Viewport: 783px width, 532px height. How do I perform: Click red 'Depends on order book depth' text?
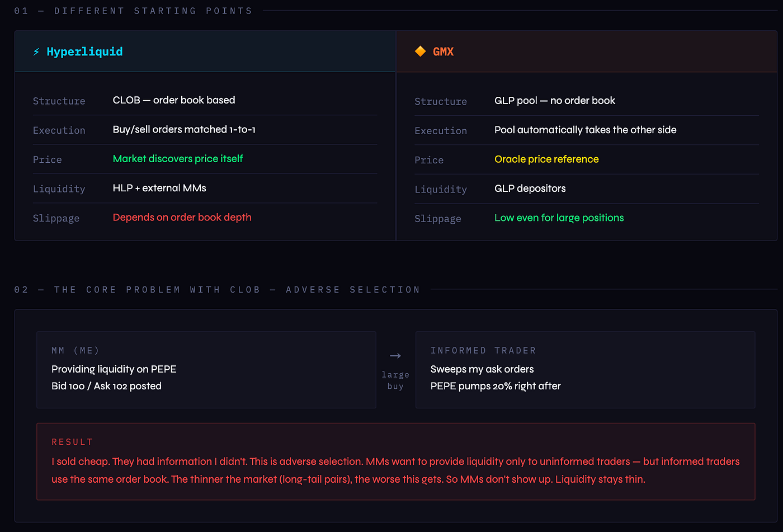[182, 217]
